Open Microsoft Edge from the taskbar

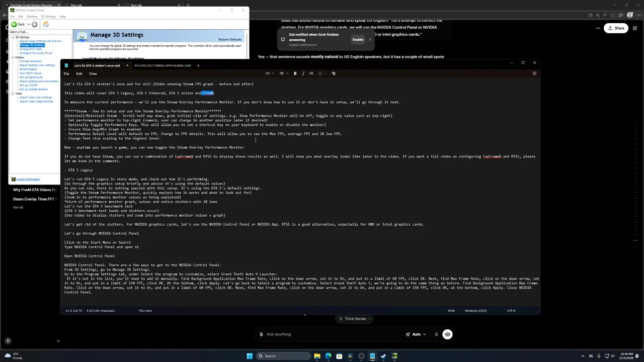click(x=328, y=356)
